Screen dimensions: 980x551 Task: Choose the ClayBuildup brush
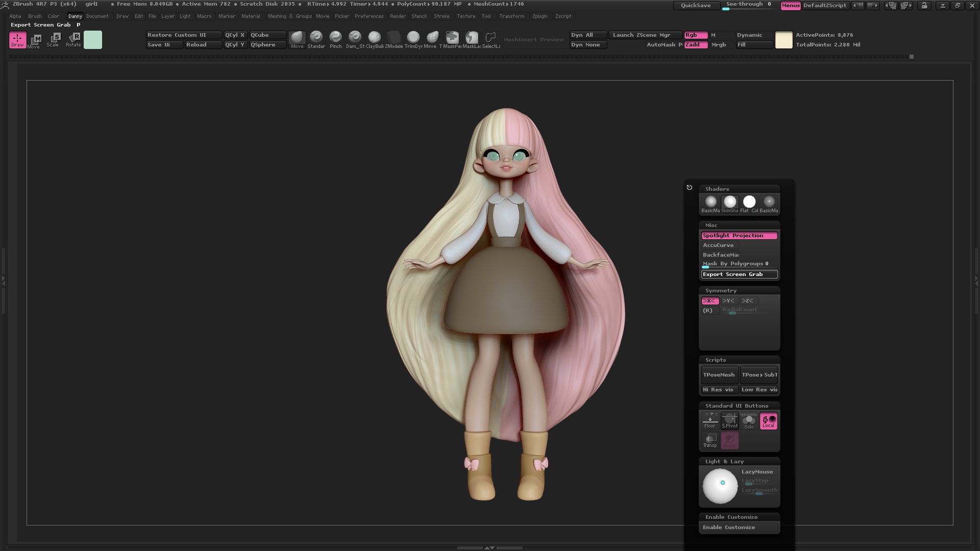tap(374, 40)
